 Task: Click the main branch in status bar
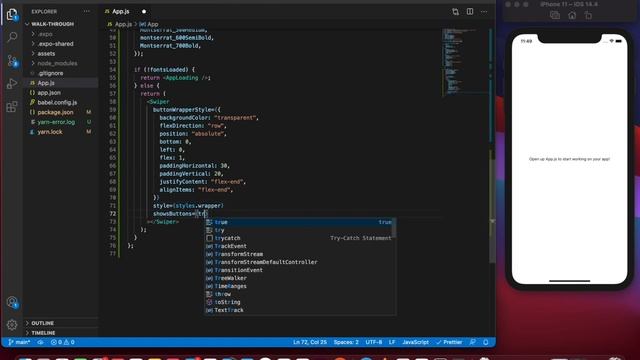[19, 342]
